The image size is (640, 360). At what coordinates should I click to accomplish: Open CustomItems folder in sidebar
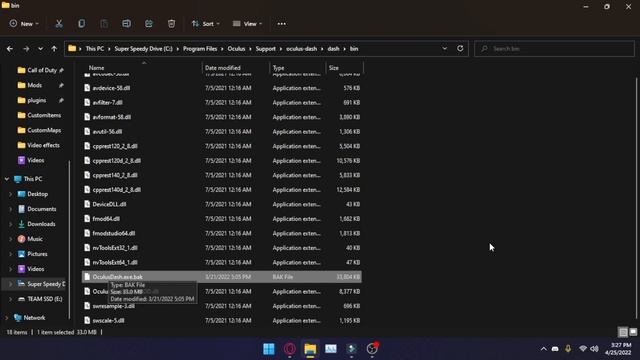pyautogui.click(x=44, y=116)
